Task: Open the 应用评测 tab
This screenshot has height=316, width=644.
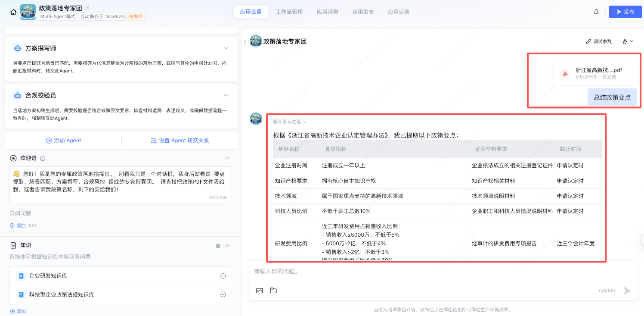Action: pyautogui.click(x=327, y=12)
